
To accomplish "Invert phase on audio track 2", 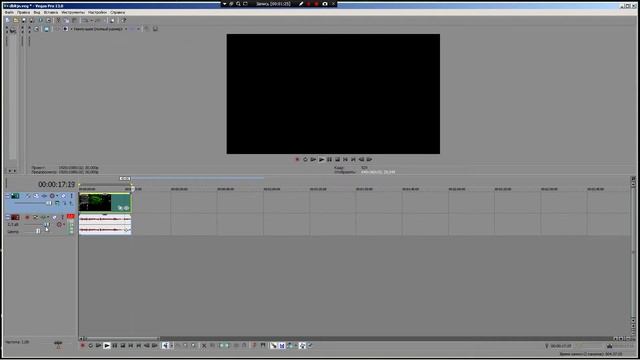I will pos(36,217).
